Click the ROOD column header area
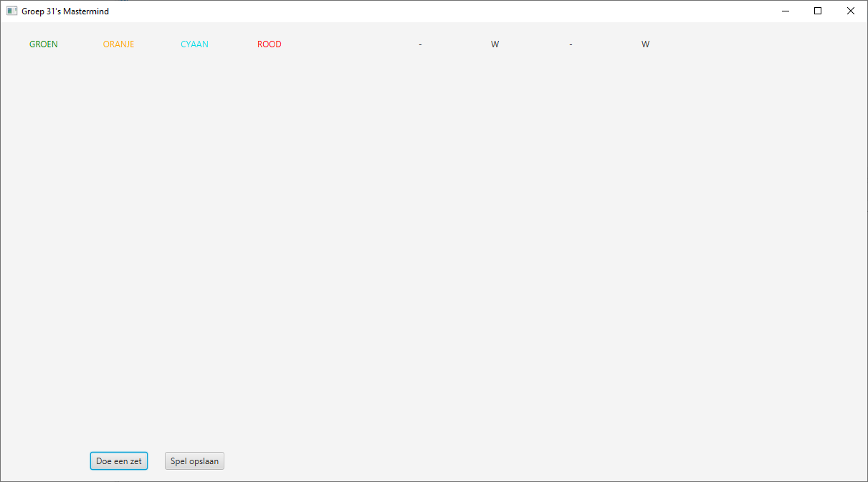The image size is (868, 482). 269,44
